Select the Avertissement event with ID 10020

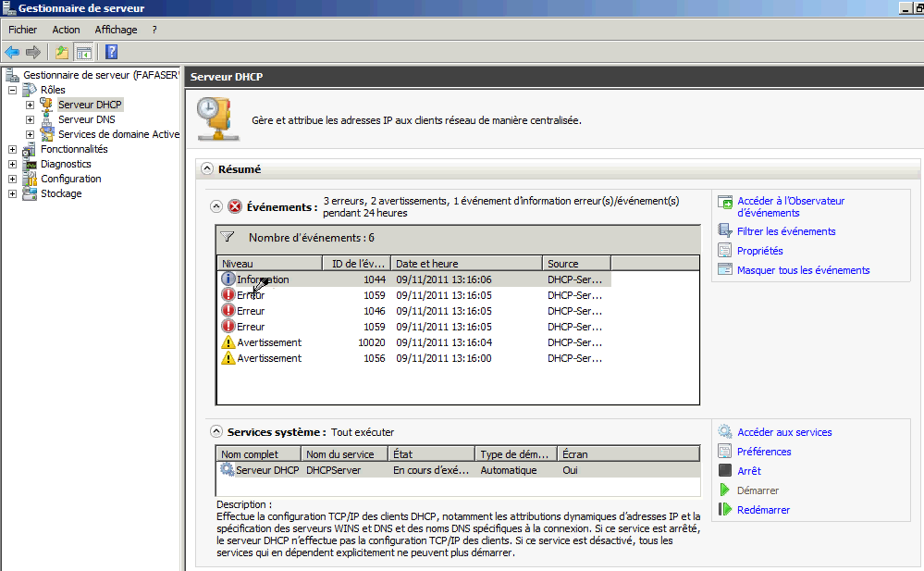point(414,342)
